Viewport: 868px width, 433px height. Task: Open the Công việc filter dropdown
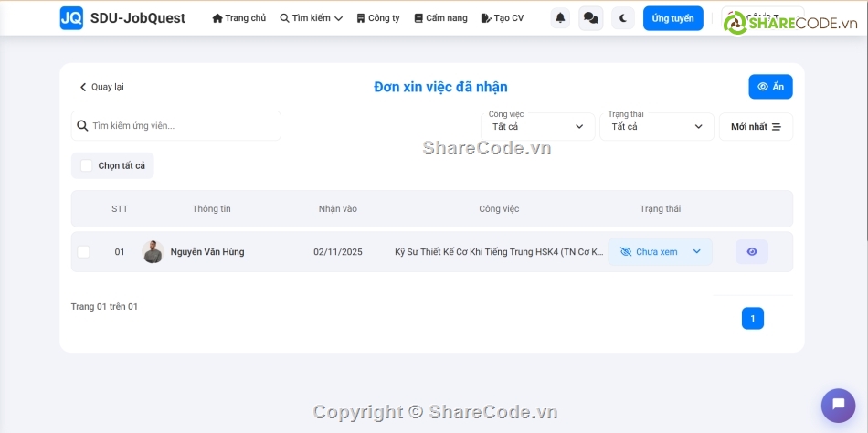tap(538, 126)
